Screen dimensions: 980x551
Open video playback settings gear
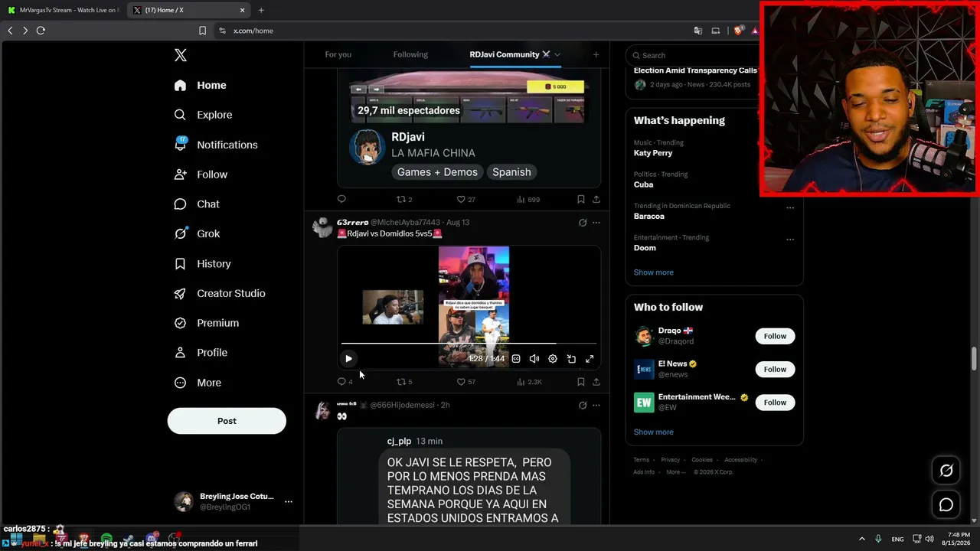coord(553,359)
